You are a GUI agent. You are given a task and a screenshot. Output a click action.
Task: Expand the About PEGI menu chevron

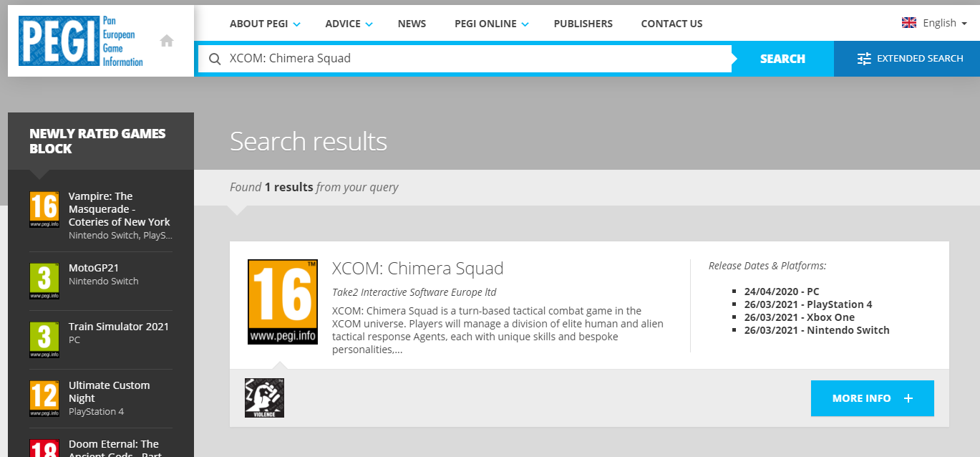[296, 24]
